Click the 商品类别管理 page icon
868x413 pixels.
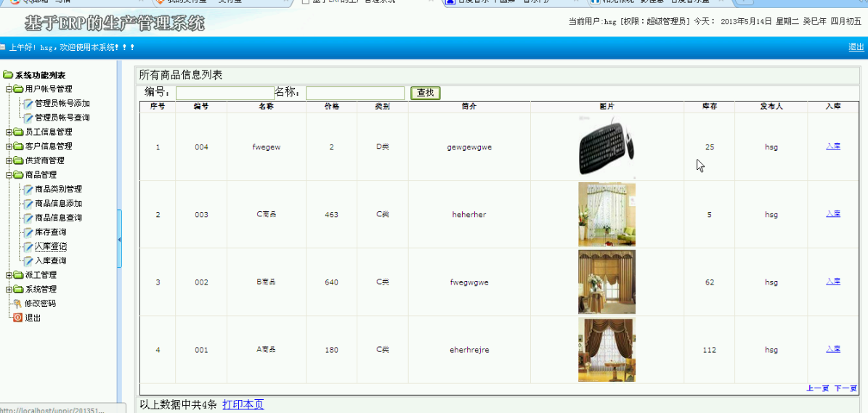tap(29, 189)
